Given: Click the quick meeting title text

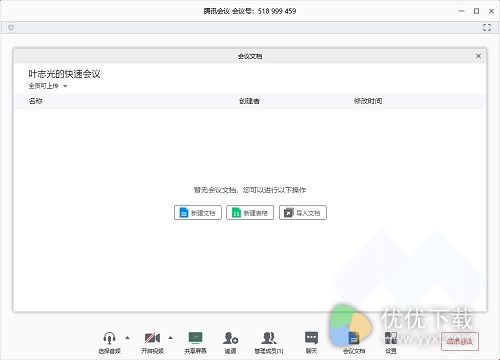Looking at the screenshot, I should (64, 74).
